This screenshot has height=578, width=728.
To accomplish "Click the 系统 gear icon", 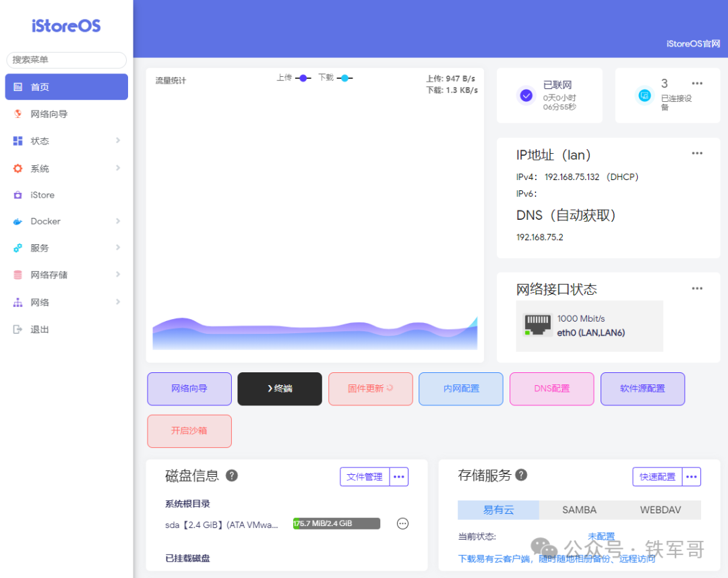I will tap(18, 168).
